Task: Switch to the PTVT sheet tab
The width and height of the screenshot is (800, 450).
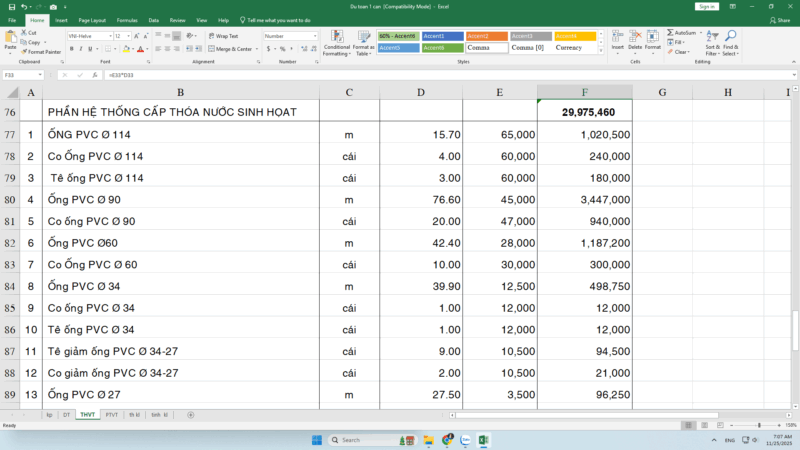Action: click(x=111, y=414)
